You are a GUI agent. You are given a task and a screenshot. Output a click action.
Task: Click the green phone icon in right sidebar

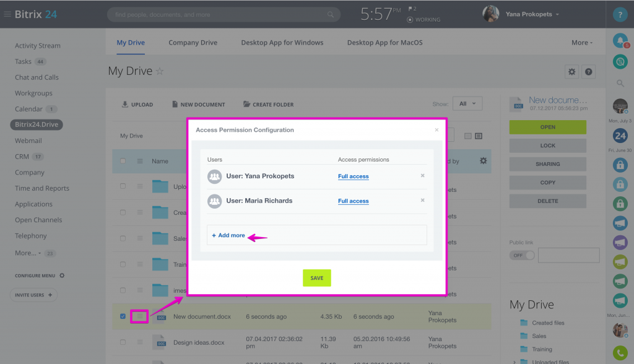pyautogui.click(x=620, y=353)
